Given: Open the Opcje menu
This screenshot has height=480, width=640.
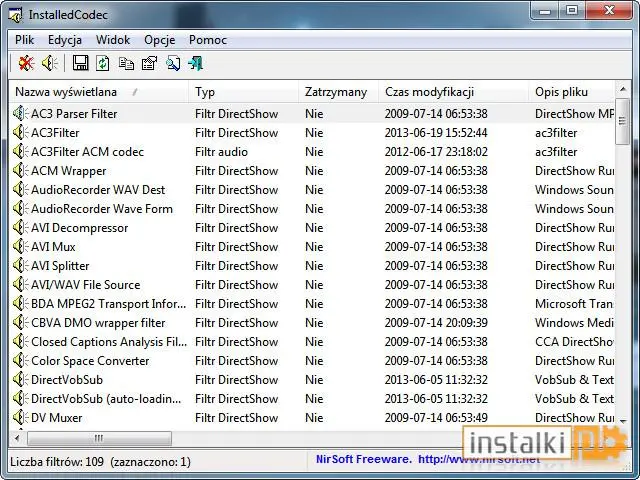Looking at the screenshot, I should [160, 40].
